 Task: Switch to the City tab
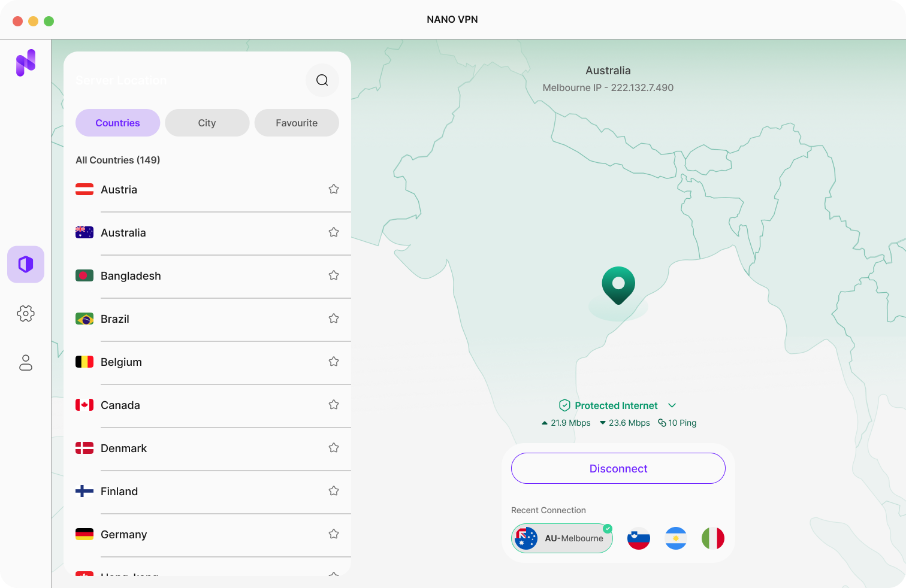(207, 123)
